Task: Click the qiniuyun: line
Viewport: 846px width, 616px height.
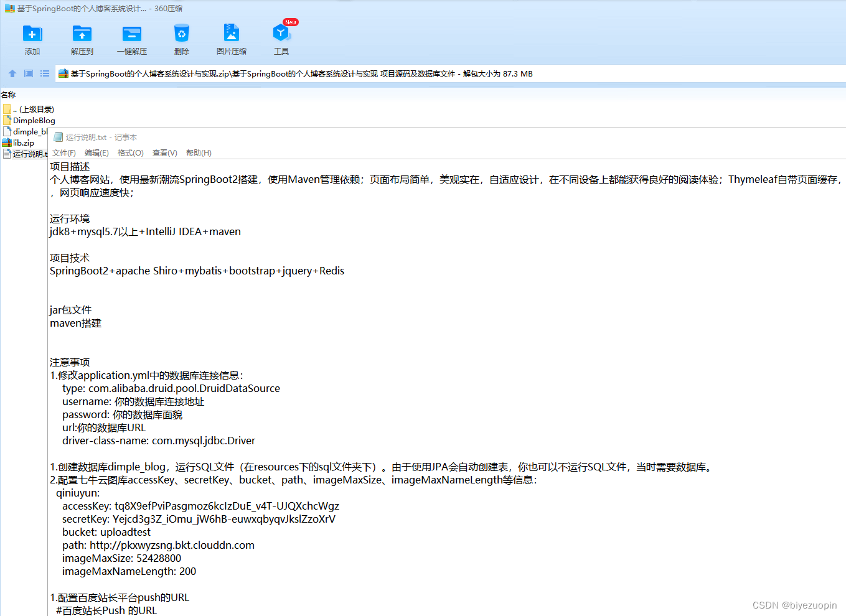Action: click(x=78, y=493)
